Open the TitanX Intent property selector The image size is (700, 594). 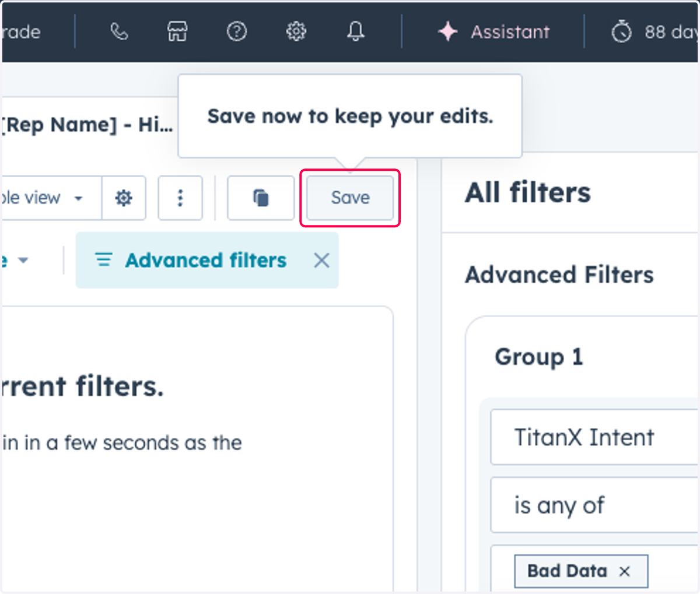point(595,437)
